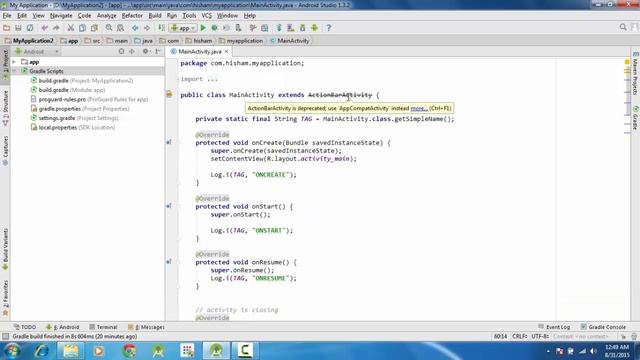Viewport: 640px width, 360px height.
Task: Click the MyApplication2 breadcrumb
Action: click(x=29, y=41)
